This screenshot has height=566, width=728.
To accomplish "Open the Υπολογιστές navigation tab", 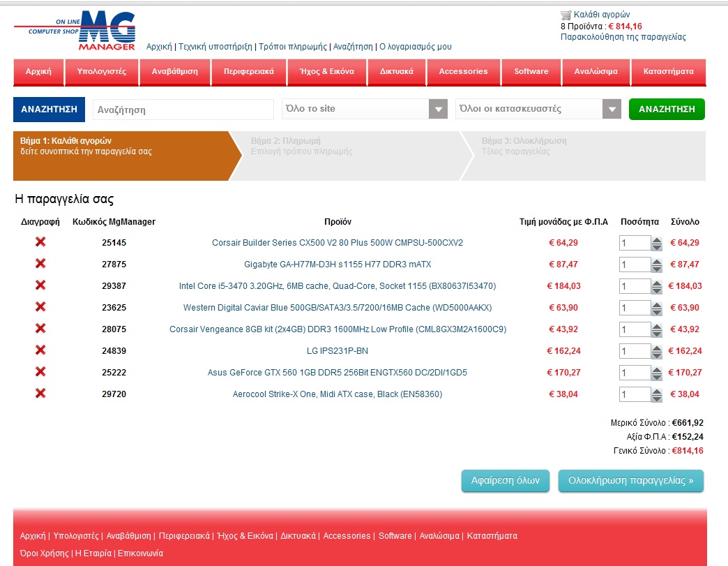I will tap(102, 72).
